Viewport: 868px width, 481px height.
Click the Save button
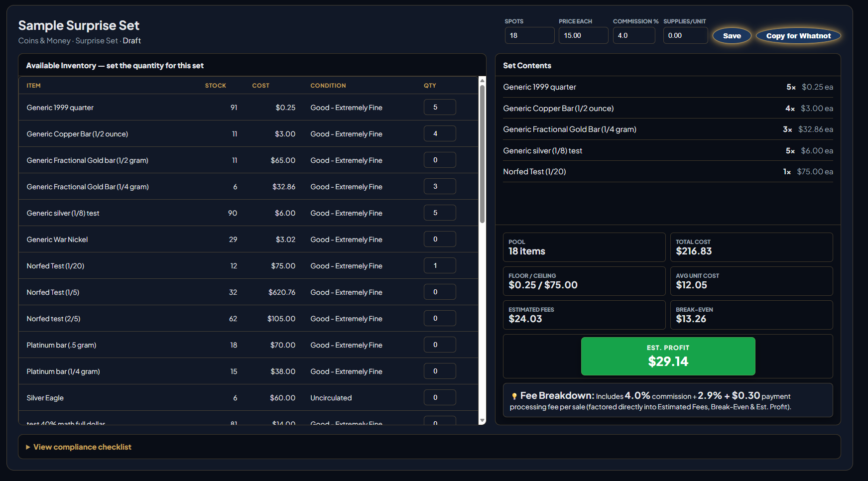pyautogui.click(x=732, y=36)
